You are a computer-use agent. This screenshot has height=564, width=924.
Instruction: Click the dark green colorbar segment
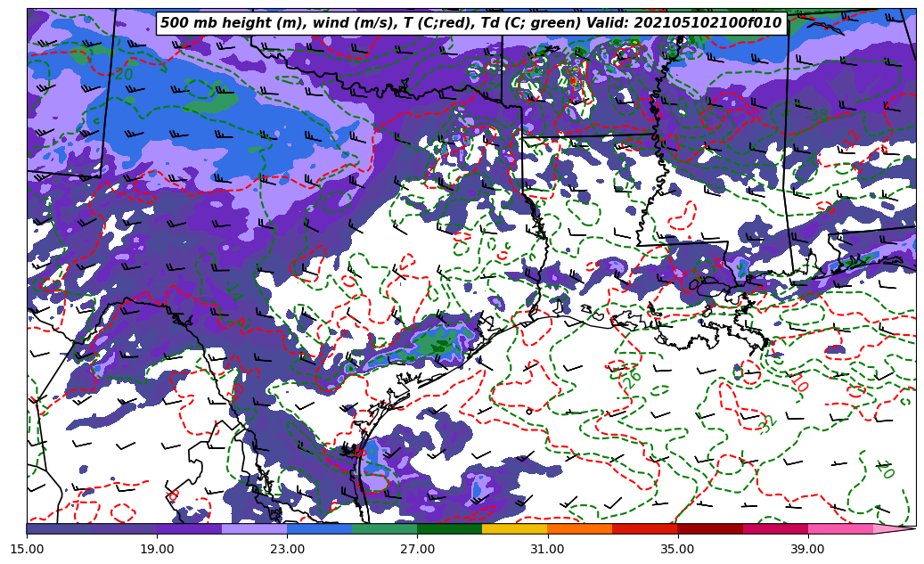[x=449, y=528]
